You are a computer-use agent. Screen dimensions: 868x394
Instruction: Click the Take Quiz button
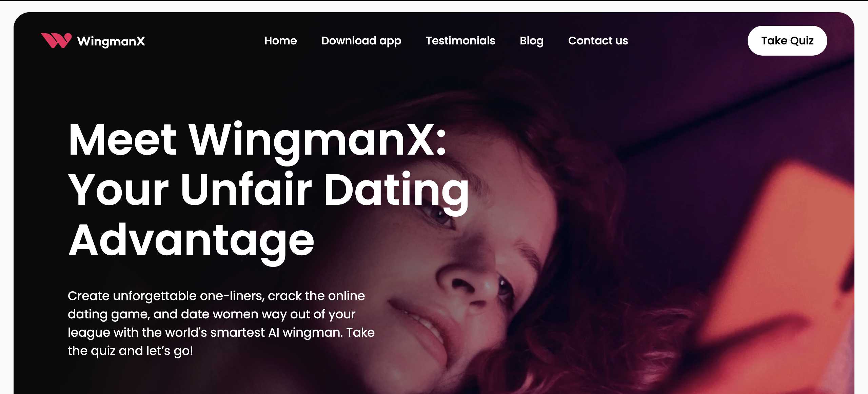click(x=787, y=41)
